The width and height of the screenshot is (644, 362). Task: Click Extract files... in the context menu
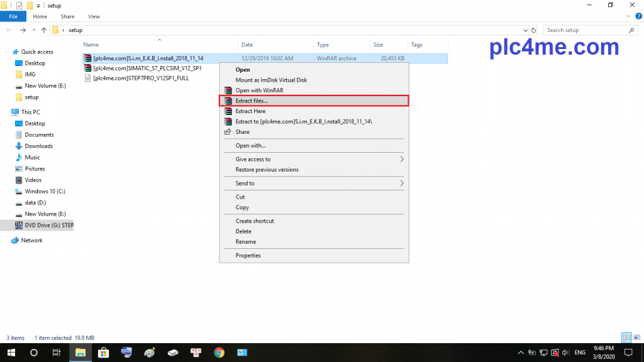[251, 101]
